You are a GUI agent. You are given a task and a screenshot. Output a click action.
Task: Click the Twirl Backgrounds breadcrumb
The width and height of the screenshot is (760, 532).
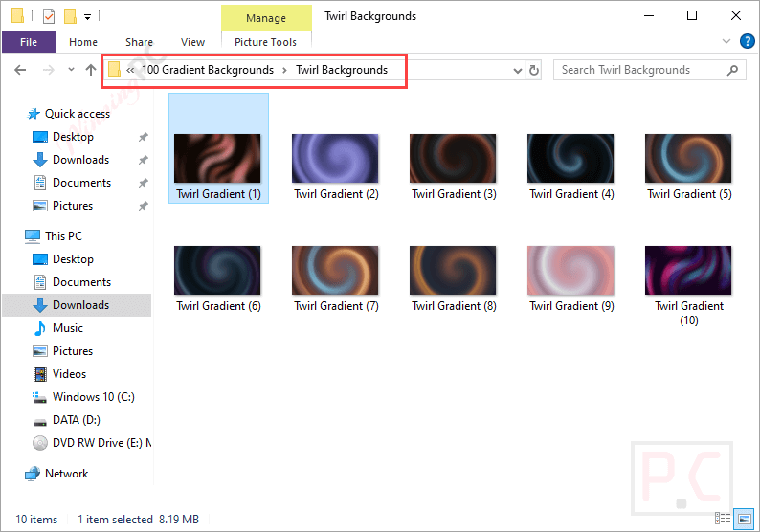click(342, 70)
